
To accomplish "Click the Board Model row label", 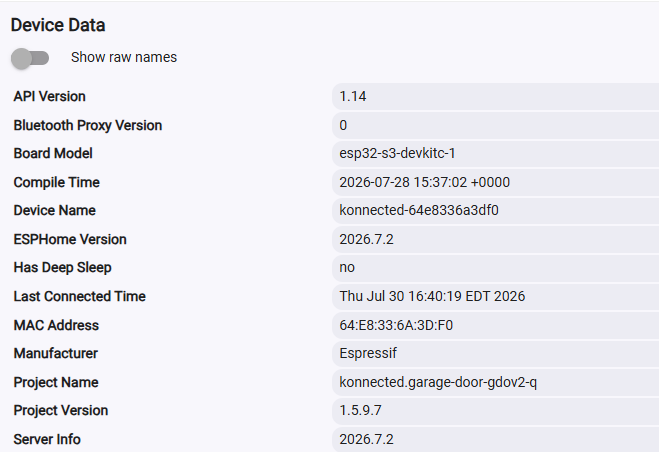I will (x=53, y=153).
